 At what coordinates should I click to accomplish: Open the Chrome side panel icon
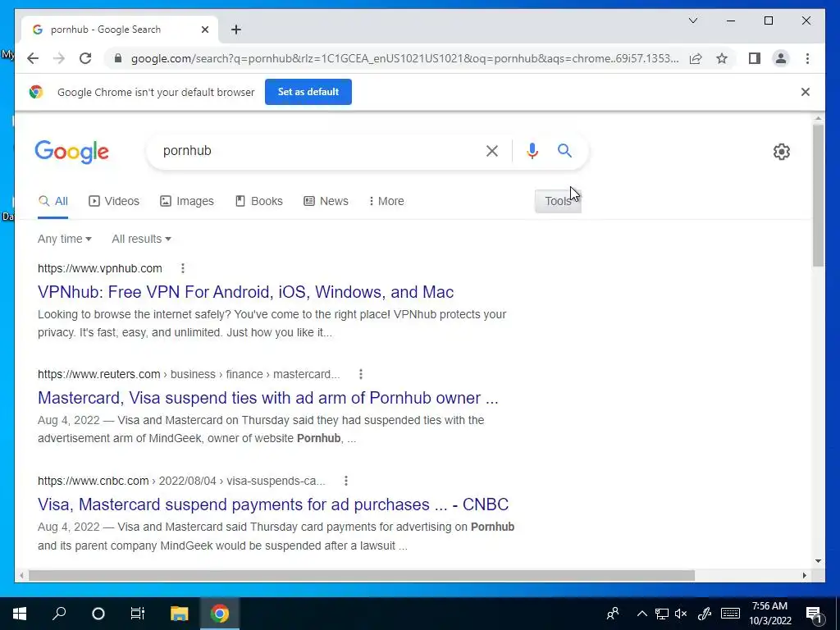[x=755, y=58]
